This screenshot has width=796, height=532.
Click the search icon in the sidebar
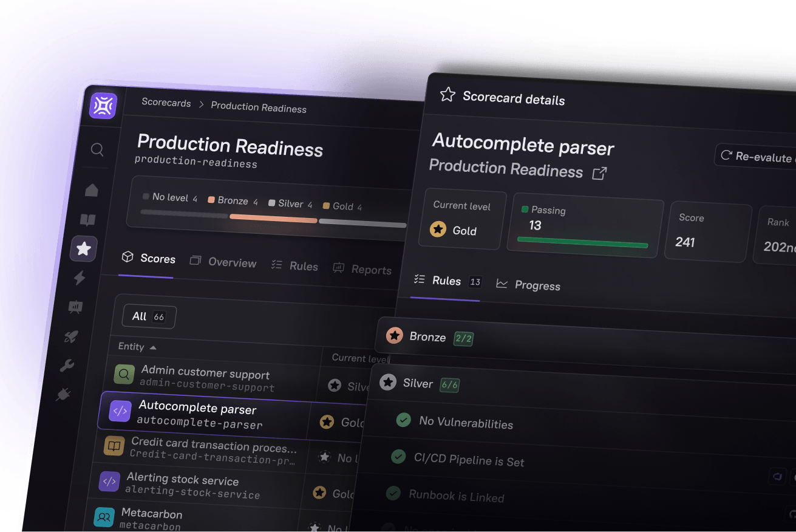coord(97,149)
